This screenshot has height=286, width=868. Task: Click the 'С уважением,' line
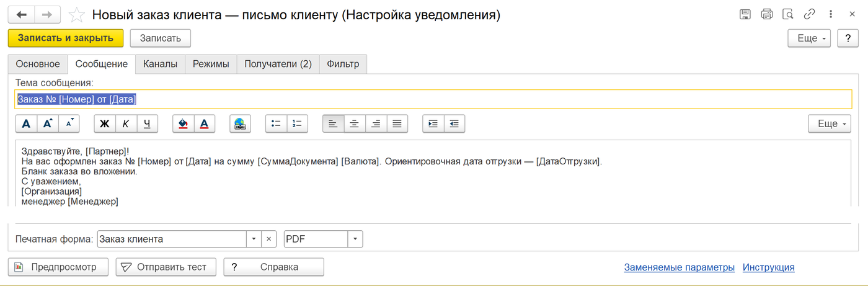[51, 181]
